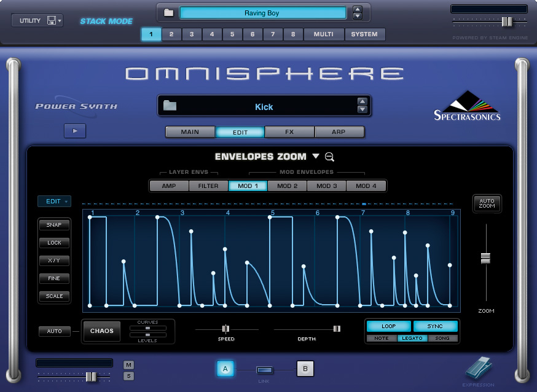Enable the LOOP toggle
537x392 pixels.
click(388, 326)
